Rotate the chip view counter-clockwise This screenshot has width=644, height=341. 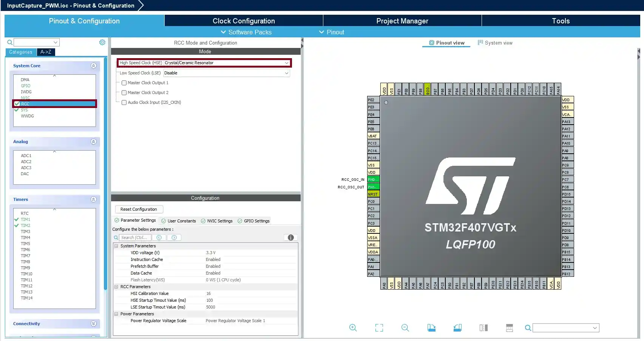pyautogui.click(x=457, y=328)
